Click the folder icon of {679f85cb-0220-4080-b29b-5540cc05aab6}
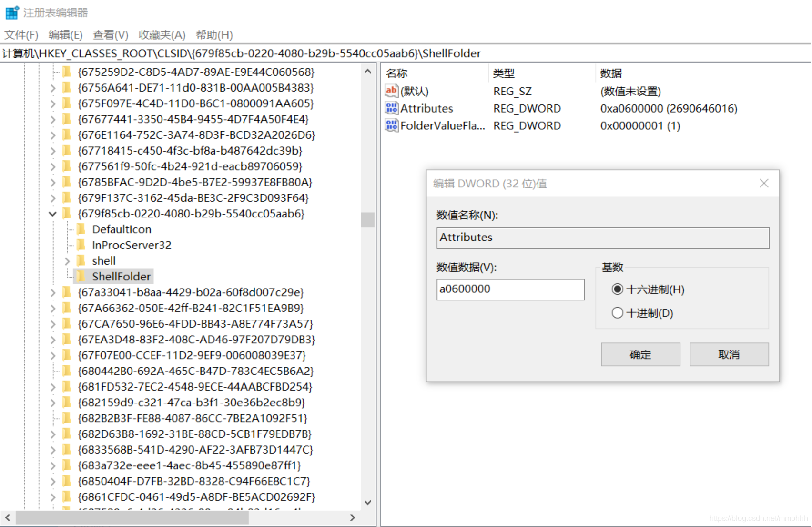Screen dimensions: 812x527 67,213
